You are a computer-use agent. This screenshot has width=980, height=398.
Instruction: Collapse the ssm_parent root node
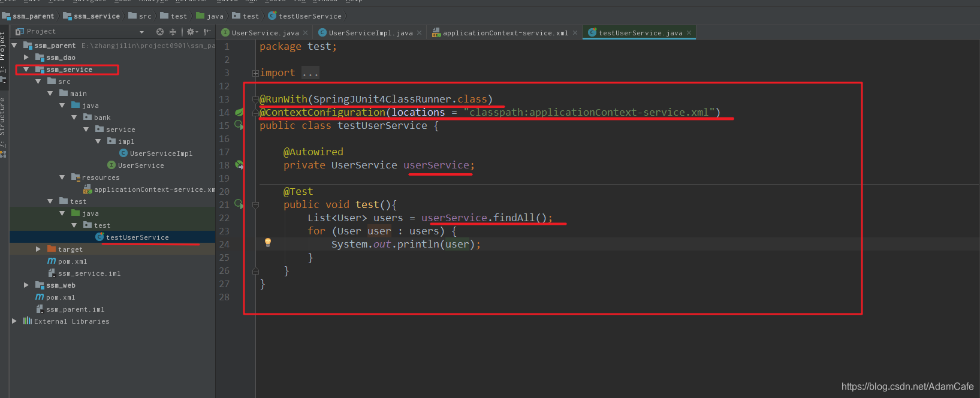pyautogui.click(x=14, y=46)
